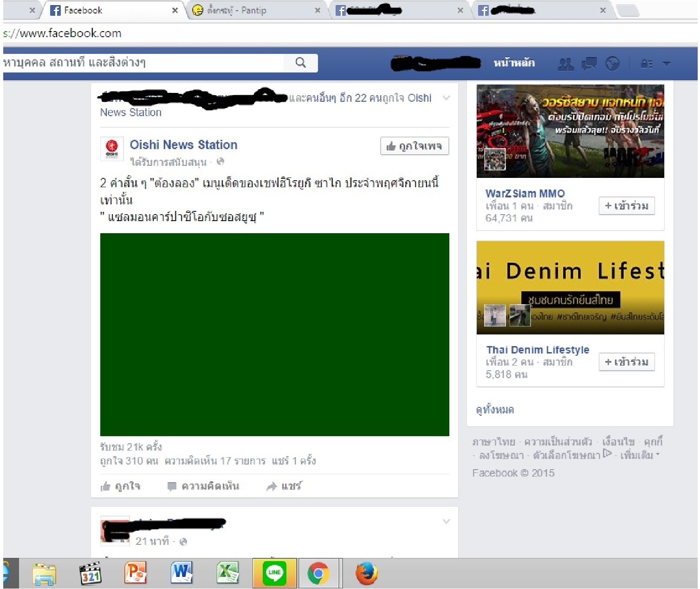Focus the Facebook search input field
Image resolution: width=700 pixels, height=589 pixels.
(x=143, y=63)
